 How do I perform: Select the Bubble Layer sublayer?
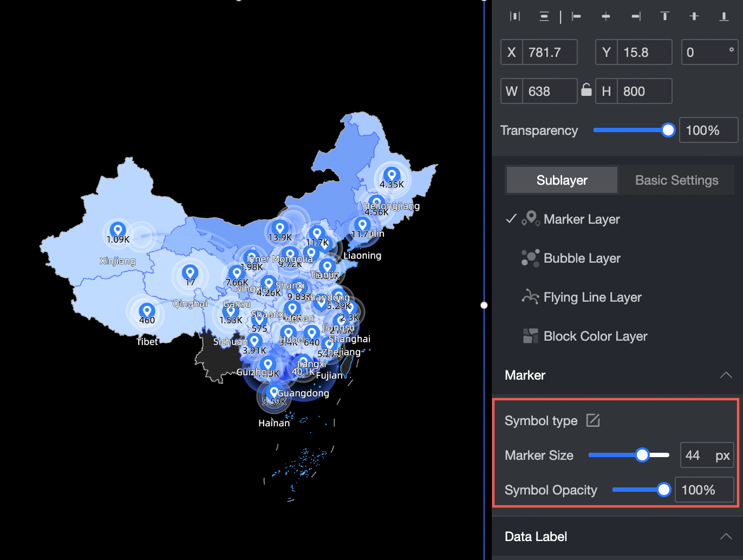click(582, 258)
